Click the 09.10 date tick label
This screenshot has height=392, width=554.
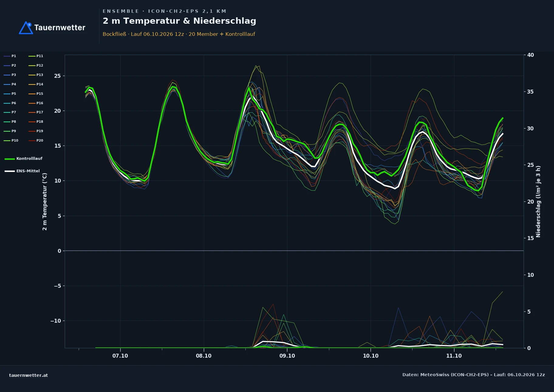click(287, 356)
